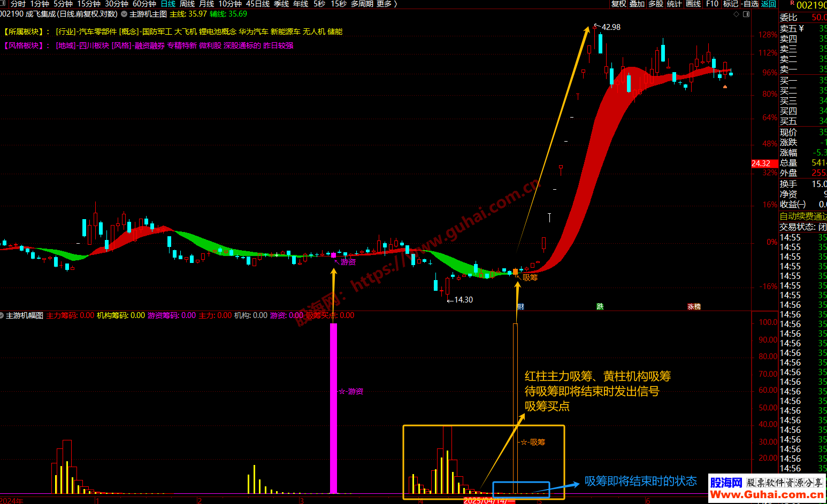This screenshot has height=504, width=827.
Task: Click the 买一 bid row
Action: point(803,81)
